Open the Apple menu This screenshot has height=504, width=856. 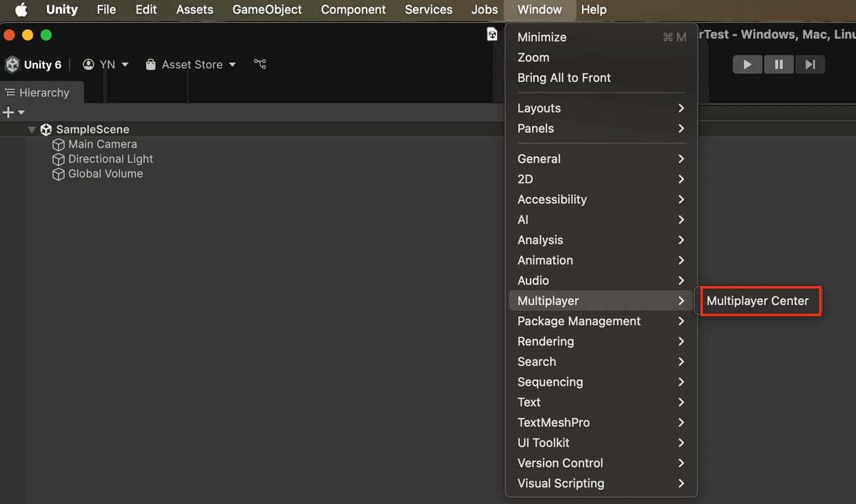tap(21, 10)
